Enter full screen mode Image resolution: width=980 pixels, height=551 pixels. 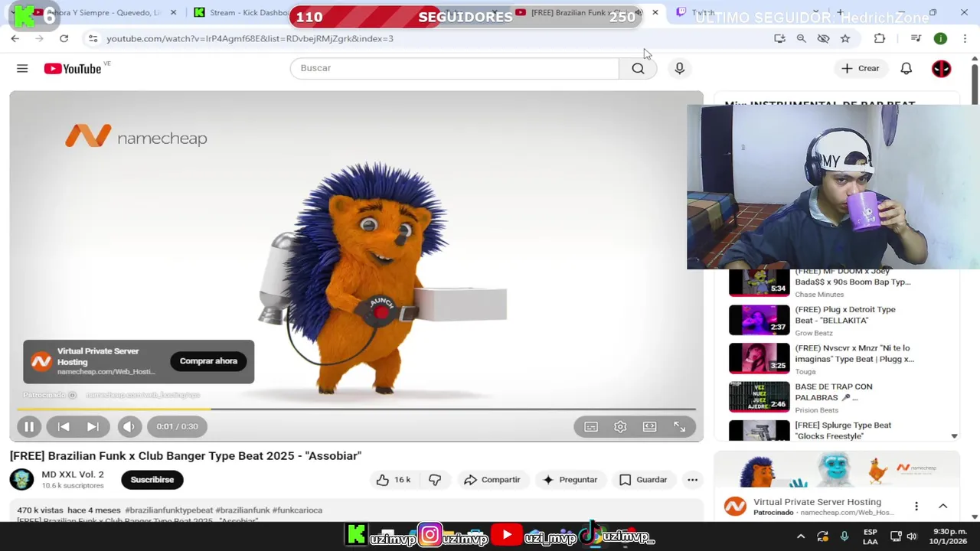point(679,426)
